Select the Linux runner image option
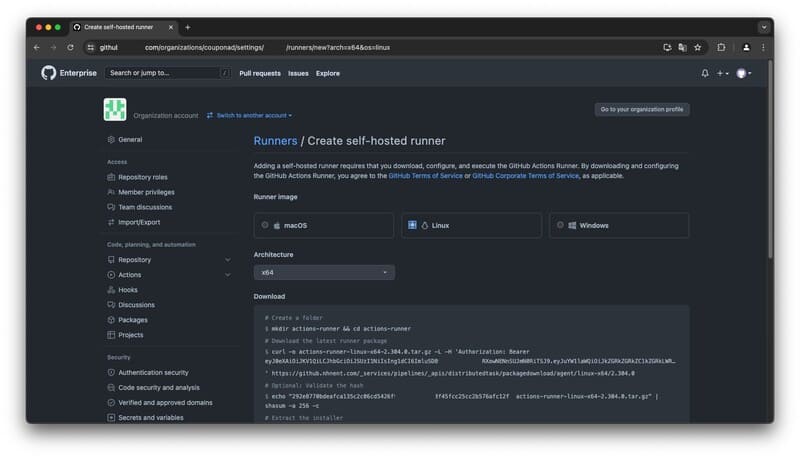Viewport: 800px width, 458px height. tap(471, 225)
